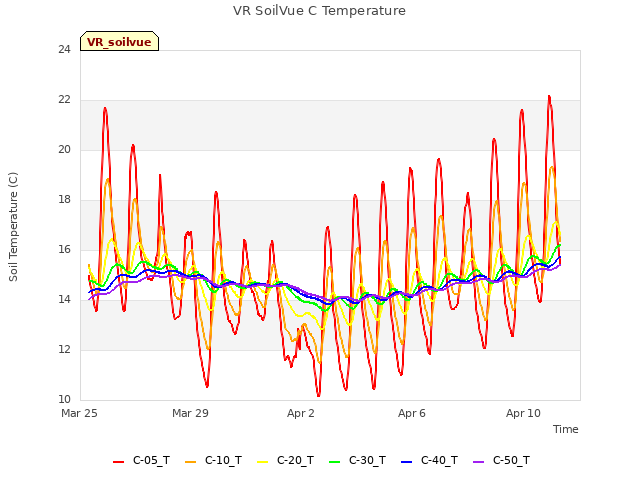This screenshot has width=640, height=480.
Task: Click the Mar 29 x-axis tick label
Action: [x=190, y=413]
